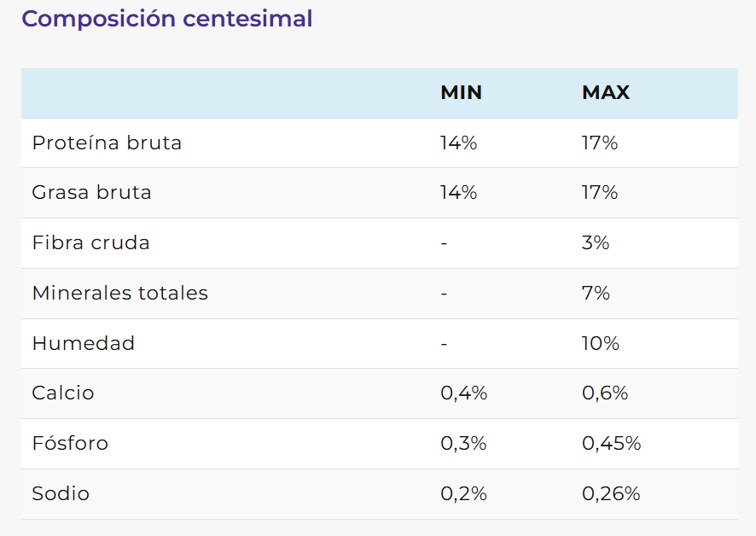Select the "Sodio" row label
This screenshot has width=756, height=536.
click(61, 494)
